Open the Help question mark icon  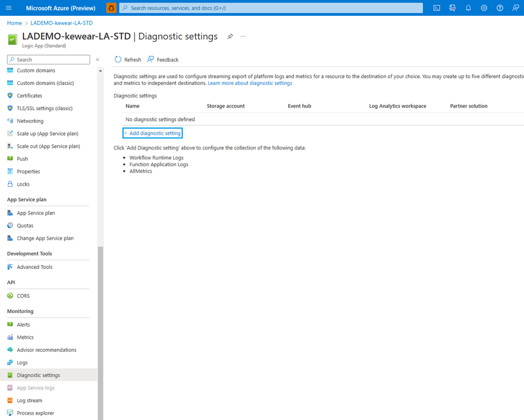(499, 8)
